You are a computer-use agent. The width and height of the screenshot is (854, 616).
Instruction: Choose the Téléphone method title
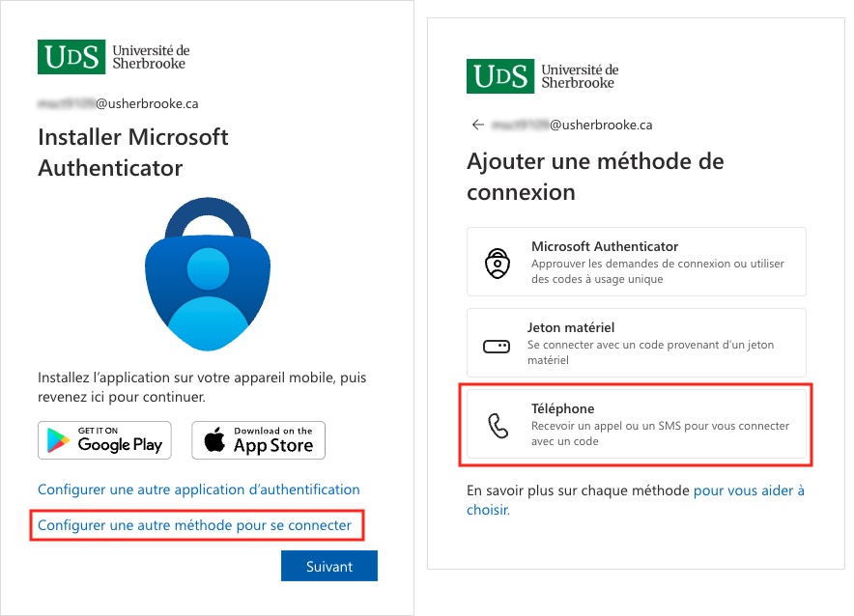(562, 408)
